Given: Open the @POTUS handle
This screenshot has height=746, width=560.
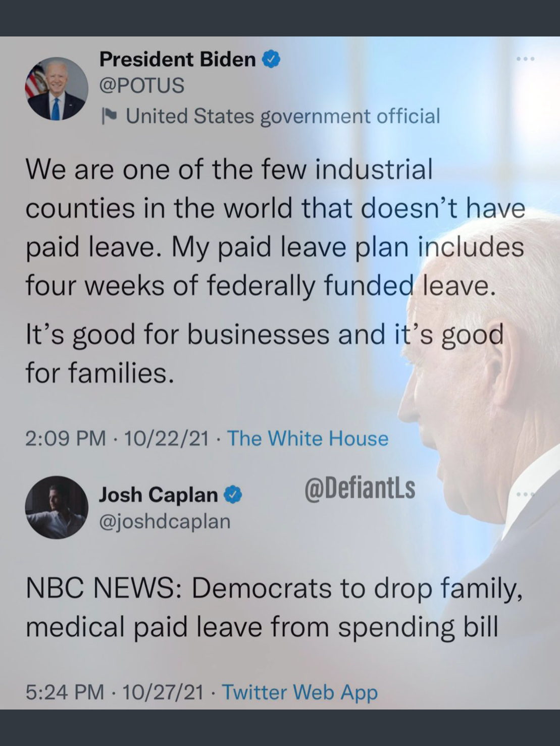Looking at the screenshot, I should coord(142,86).
